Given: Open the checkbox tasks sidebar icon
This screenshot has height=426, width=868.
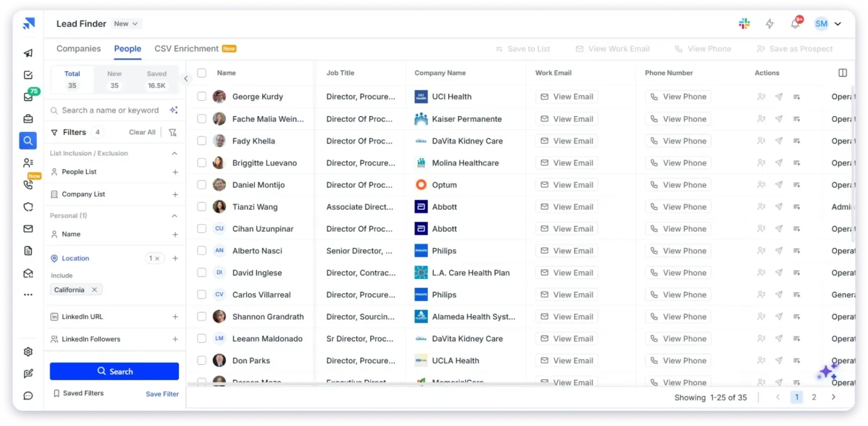Looking at the screenshot, I should click(x=28, y=75).
